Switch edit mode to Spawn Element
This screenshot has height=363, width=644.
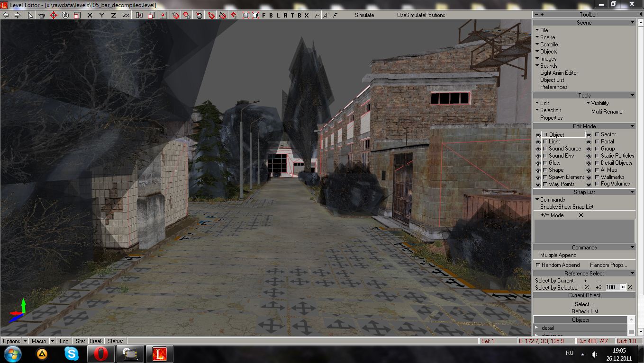[563, 177]
